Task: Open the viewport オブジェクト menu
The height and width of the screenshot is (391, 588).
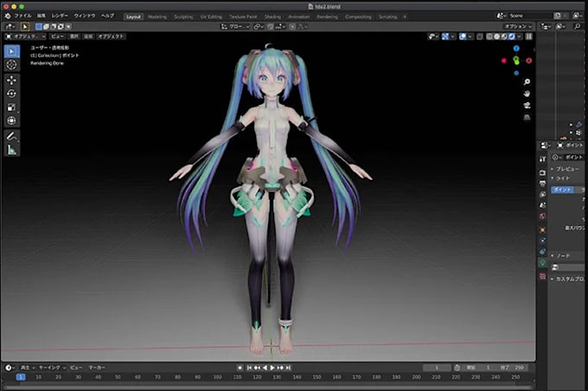Action: click(111, 36)
